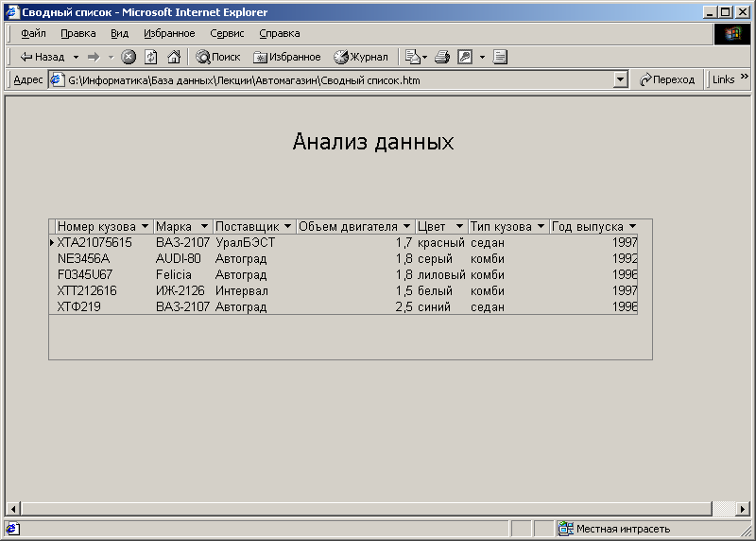Click the Mail toolbar icon
This screenshot has width=756, height=541.
[x=413, y=57]
